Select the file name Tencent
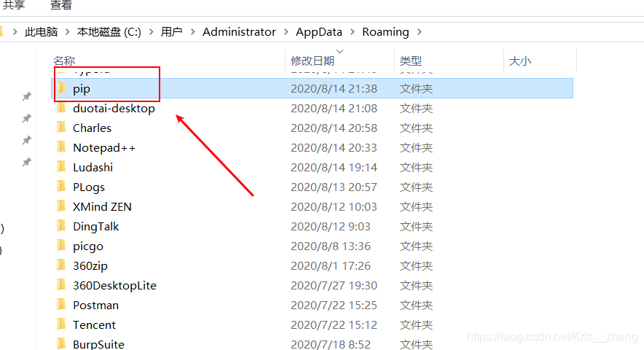 click(x=94, y=325)
